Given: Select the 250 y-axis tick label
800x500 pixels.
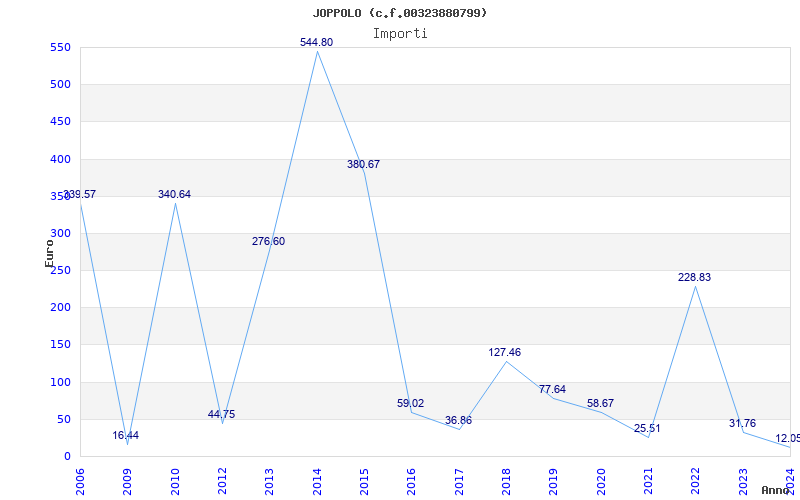Looking at the screenshot, I should [x=60, y=270].
